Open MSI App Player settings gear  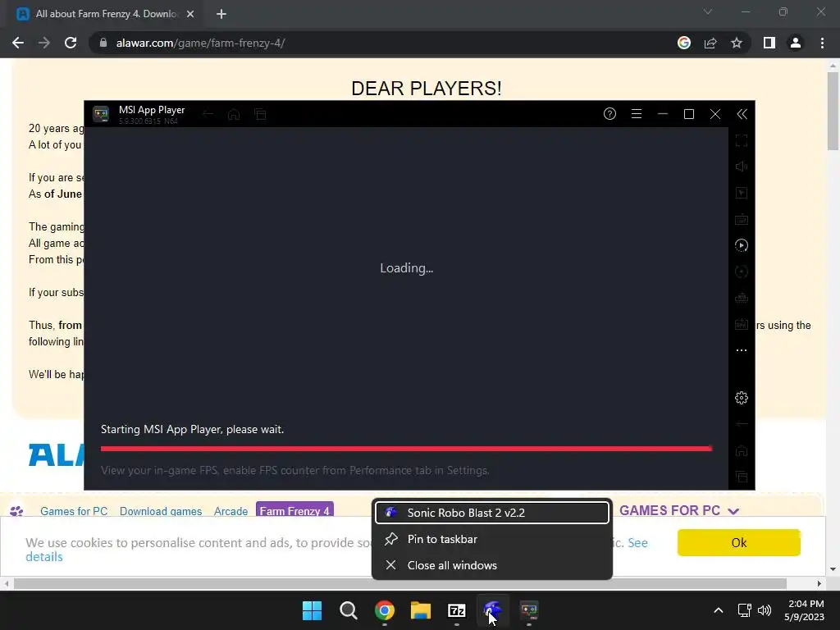(742, 398)
